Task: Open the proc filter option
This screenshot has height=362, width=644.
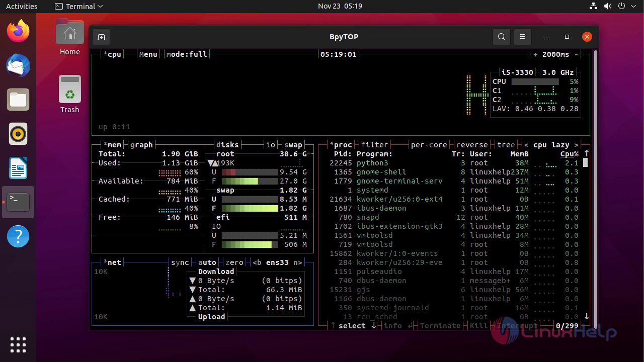Action: tap(374, 145)
